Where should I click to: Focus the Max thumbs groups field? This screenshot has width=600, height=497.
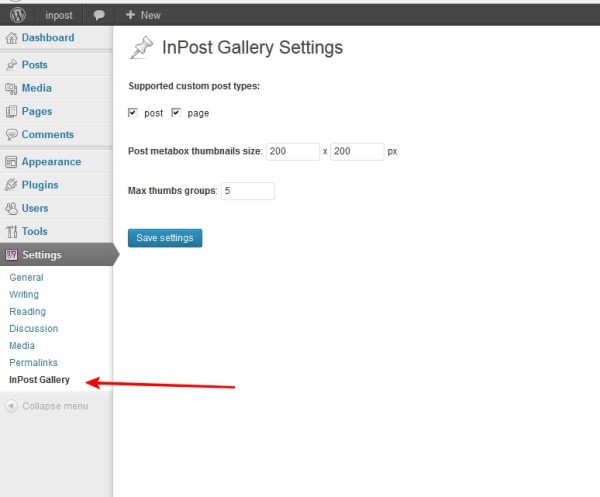[x=247, y=190]
